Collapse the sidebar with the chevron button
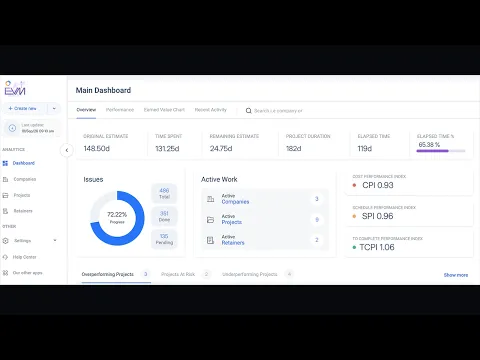 (67, 150)
